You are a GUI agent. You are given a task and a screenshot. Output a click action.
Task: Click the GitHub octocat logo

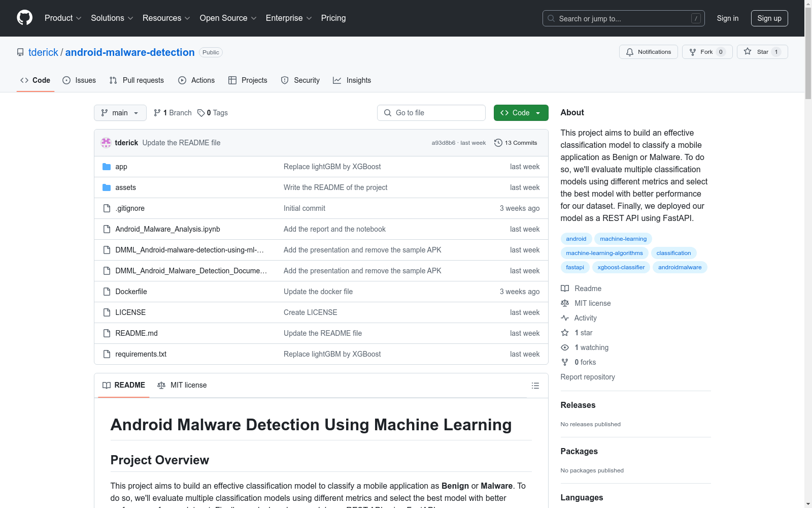(x=24, y=18)
